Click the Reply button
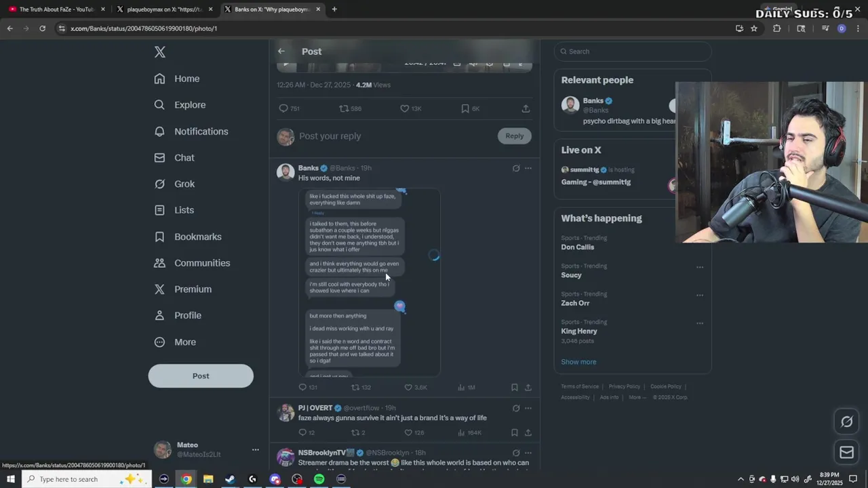Screen dimensions: 868x488 (x=515, y=136)
